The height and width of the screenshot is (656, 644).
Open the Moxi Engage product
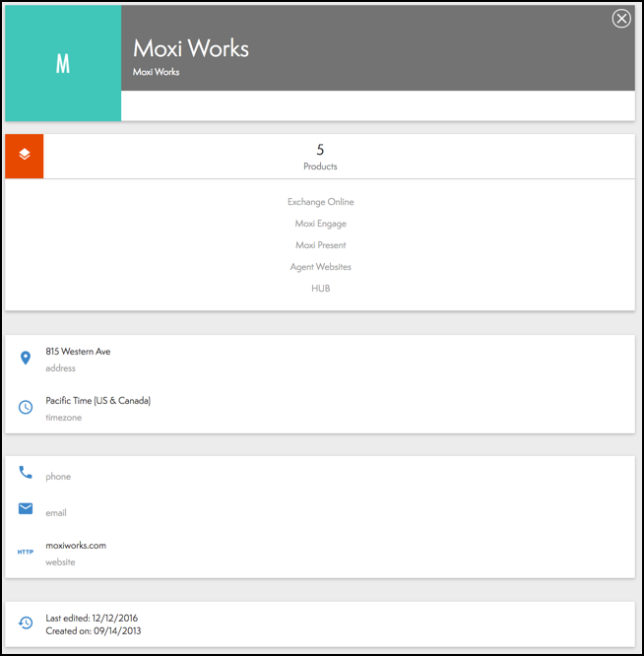(320, 224)
